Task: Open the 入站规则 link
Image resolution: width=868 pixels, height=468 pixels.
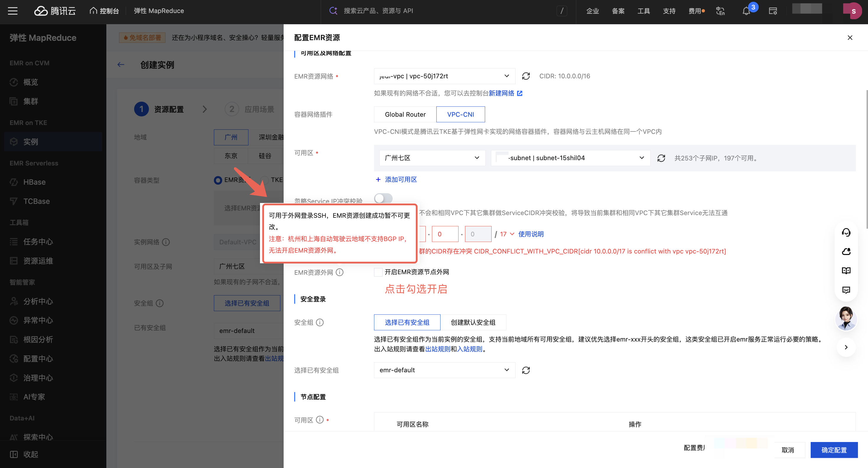Action: [470, 349]
